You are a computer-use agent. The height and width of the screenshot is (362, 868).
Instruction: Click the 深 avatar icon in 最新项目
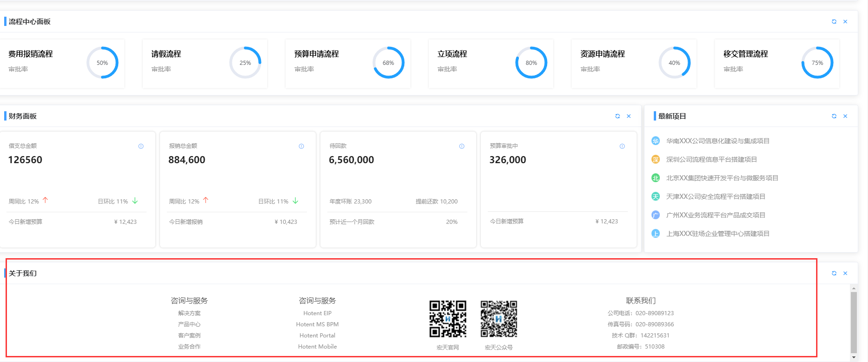(x=656, y=159)
